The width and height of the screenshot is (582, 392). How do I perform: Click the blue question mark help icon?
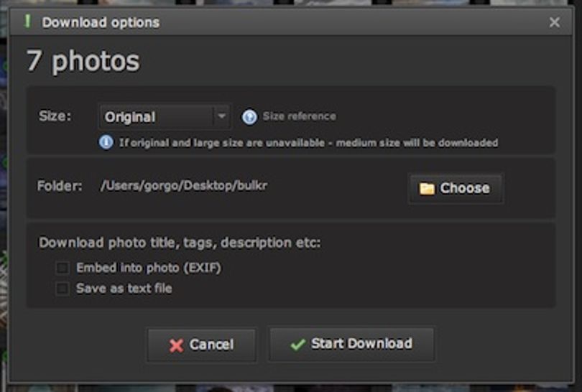(x=249, y=117)
